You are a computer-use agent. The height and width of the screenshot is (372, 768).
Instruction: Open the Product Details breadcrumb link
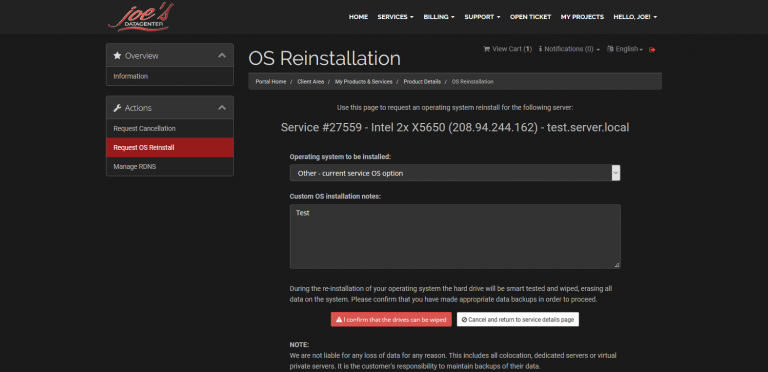(x=422, y=82)
